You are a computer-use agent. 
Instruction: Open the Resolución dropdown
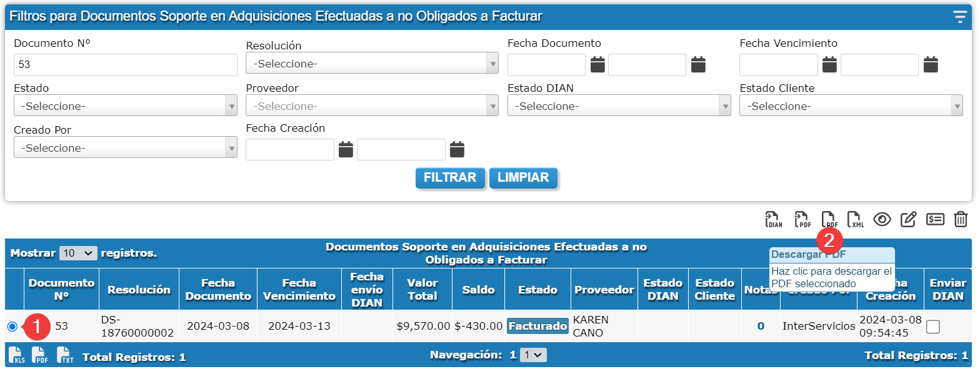[372, 64]
